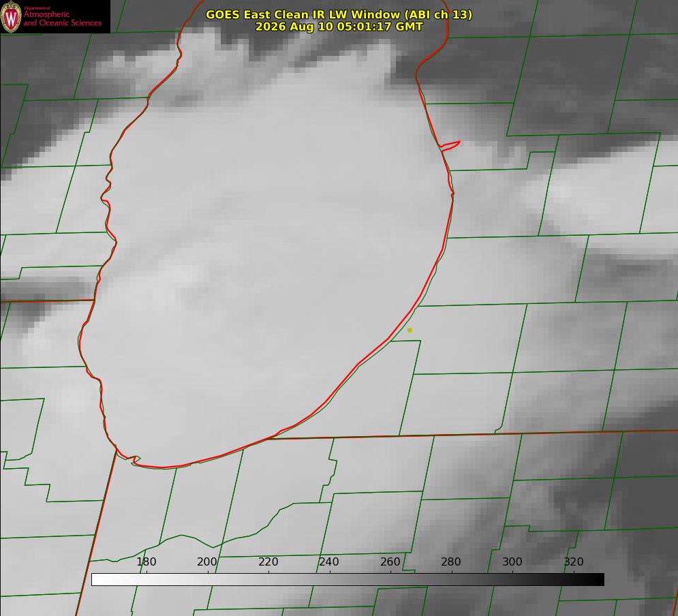Click the 180 tick label on colorbar
The image size is (678, 616).
pyautogui.click(x=146, y=561)
